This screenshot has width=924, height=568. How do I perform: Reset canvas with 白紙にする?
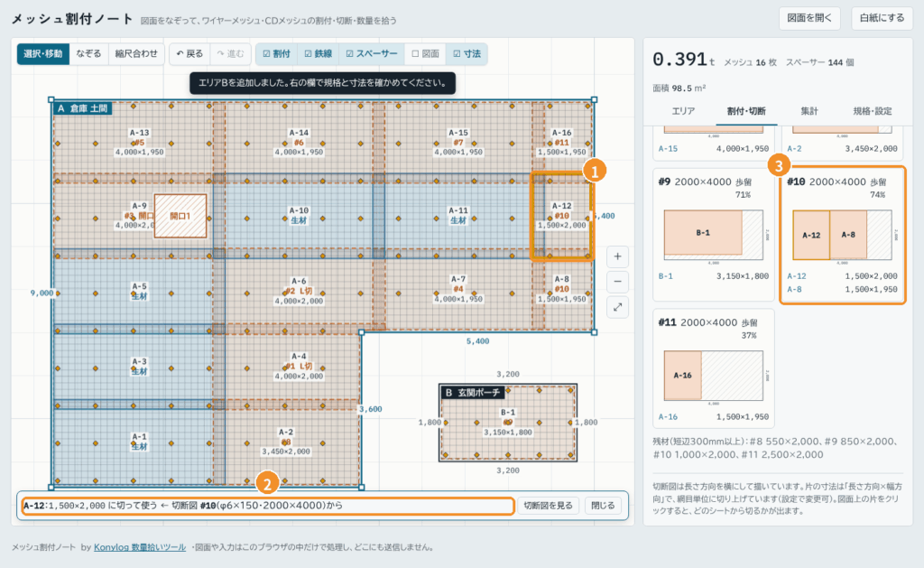[882, 18]
